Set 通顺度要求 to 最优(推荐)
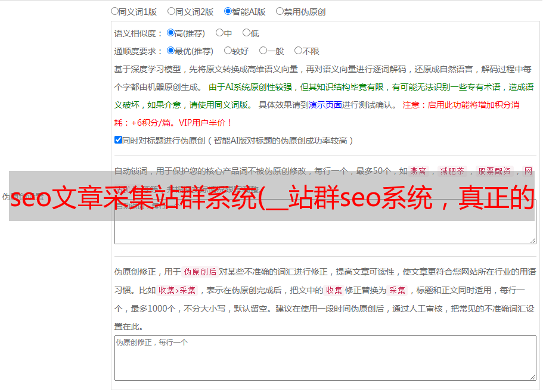Image resolution: width=543 pixels, height=392 pixels. pyautogui.click(x=170, y=51)
